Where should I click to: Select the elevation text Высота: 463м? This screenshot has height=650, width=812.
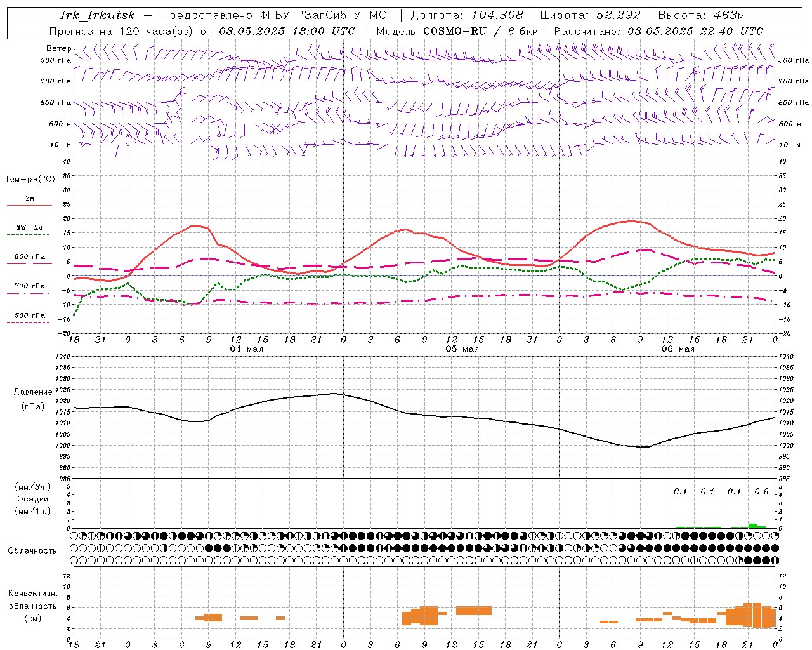[x=701, y=15]
